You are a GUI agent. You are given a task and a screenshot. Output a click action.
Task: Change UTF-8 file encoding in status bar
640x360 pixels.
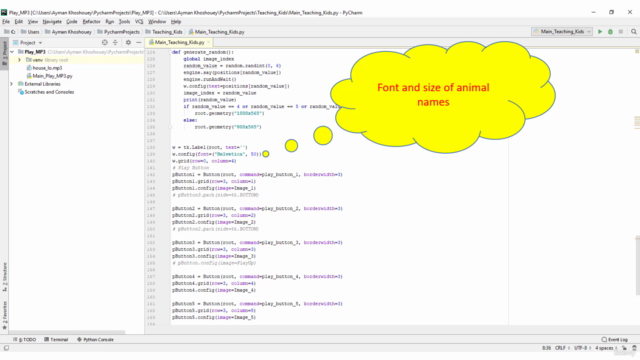[x=580, y=348]
